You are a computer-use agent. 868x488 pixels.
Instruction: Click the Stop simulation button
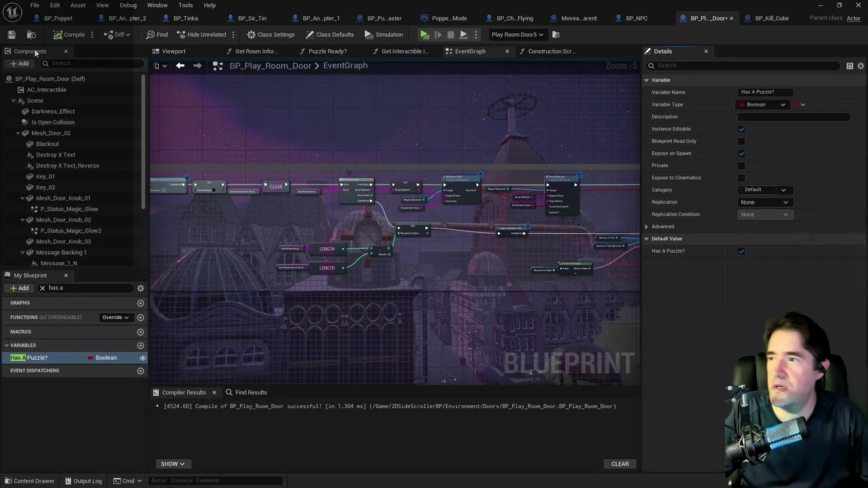point(450,35)
